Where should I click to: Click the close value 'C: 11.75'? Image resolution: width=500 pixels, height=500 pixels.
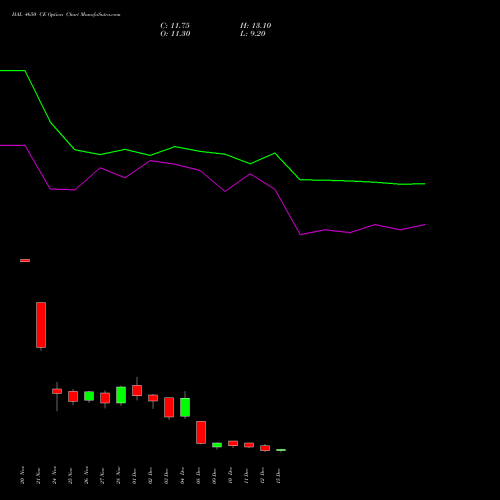tap(175, 26)
